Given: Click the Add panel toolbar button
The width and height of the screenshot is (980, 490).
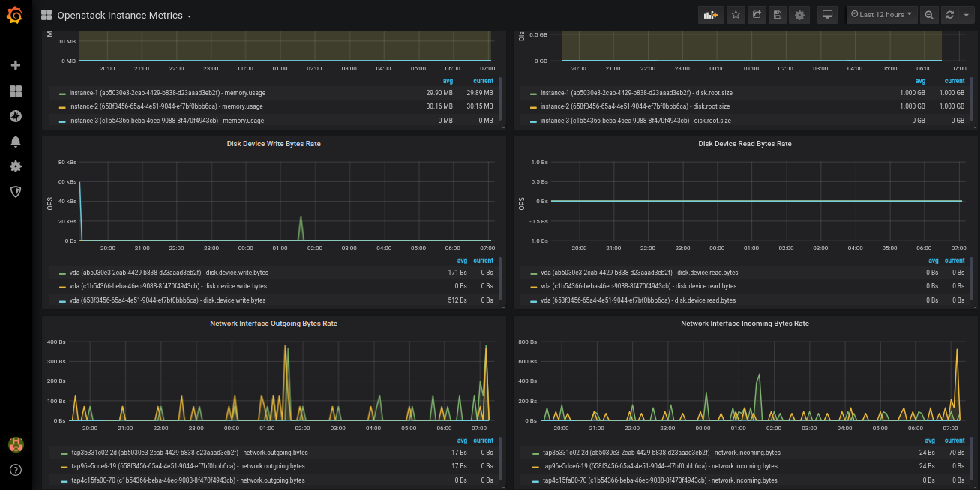Looking at the screenshot, I should (x=710, y=15).
